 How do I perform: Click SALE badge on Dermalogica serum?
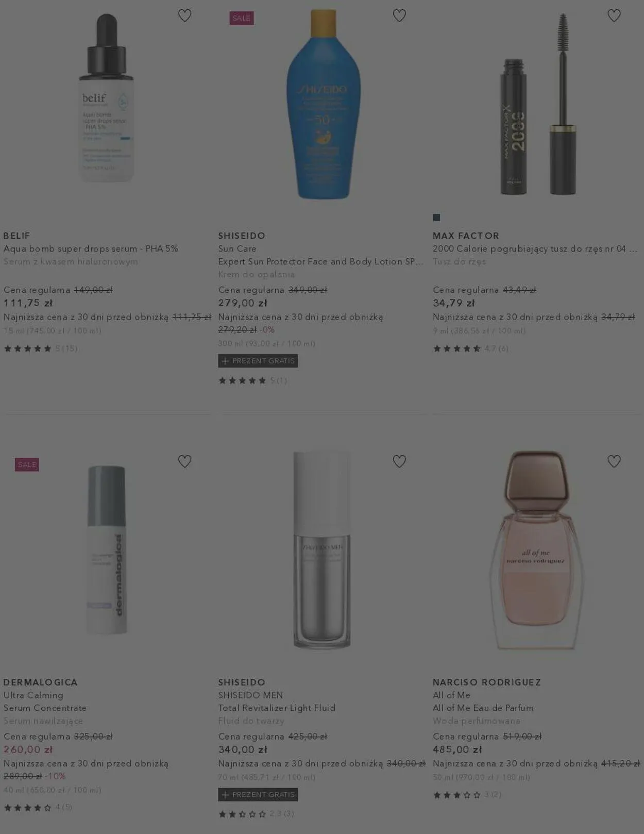[27, 464]
